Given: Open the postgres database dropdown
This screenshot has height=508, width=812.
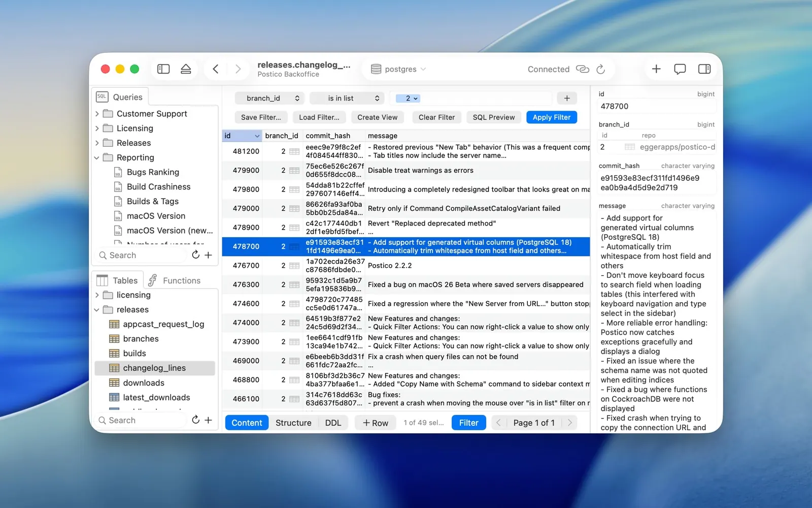Looking at the screenshot, I should click(x=399, y=69).
